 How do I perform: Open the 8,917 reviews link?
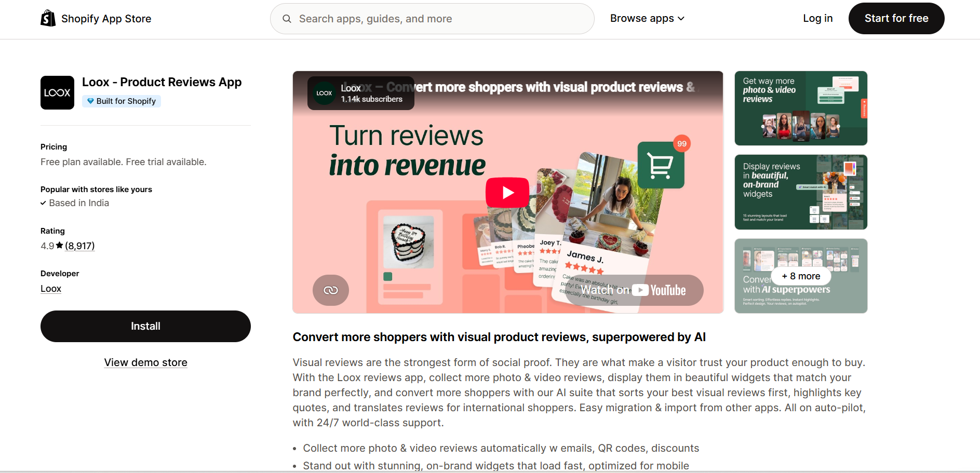click(79, 246)
